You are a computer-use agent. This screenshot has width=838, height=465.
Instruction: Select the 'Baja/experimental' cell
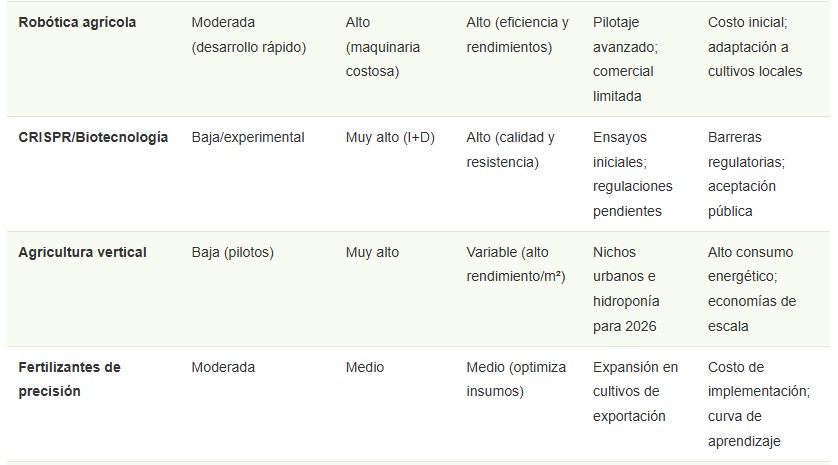(x=248, y=137)
